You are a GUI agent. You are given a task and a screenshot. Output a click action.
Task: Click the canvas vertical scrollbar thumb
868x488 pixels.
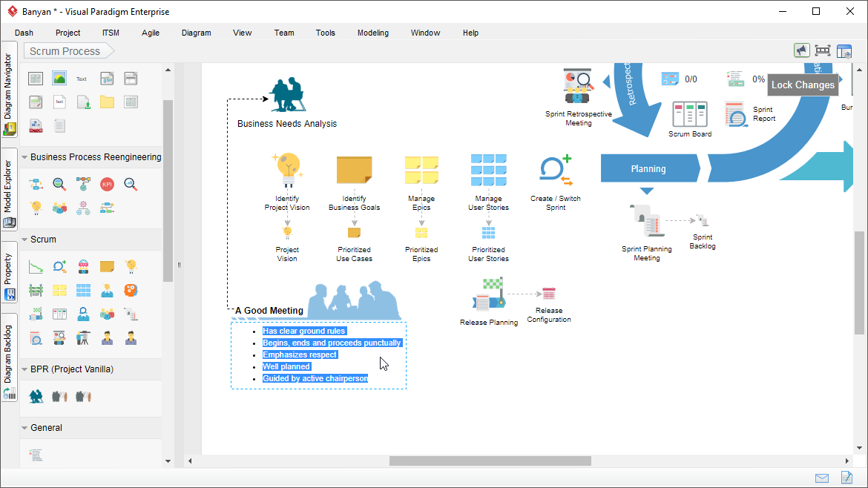[x=859, y=283]
